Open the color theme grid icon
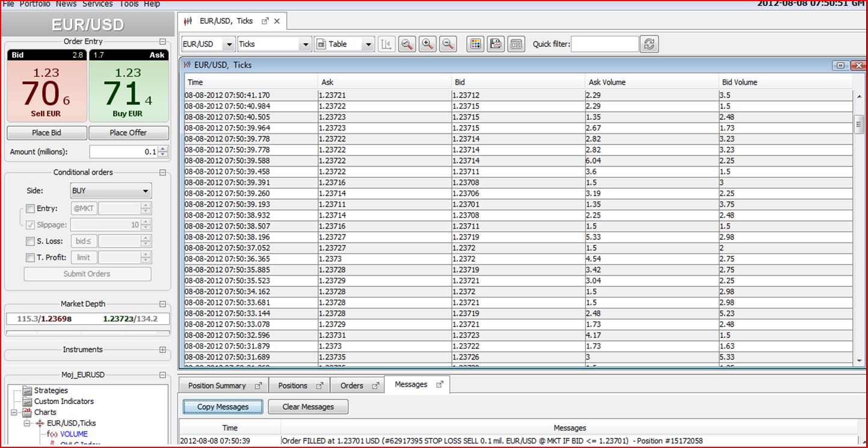The width and height of the screenshot is (868, 448). coord(476,44)
